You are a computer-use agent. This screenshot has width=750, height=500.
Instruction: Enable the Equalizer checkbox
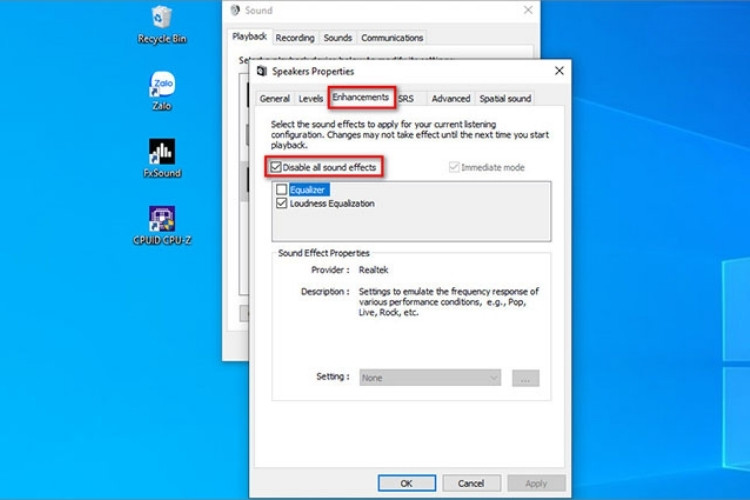tap(282, 189)
